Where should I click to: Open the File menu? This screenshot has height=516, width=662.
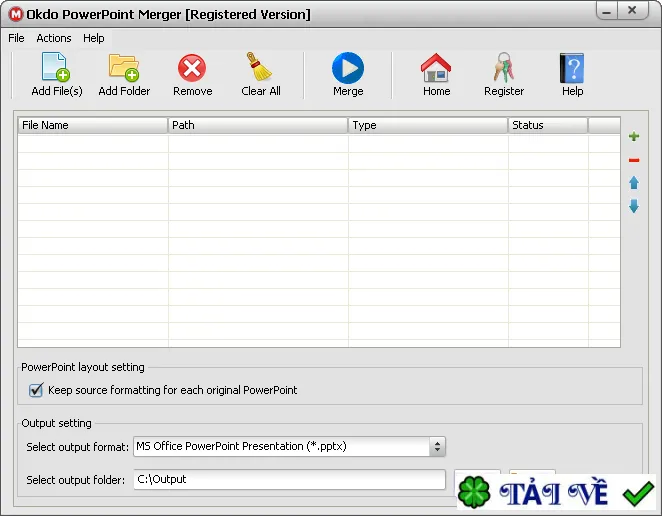tap(16, 38)
